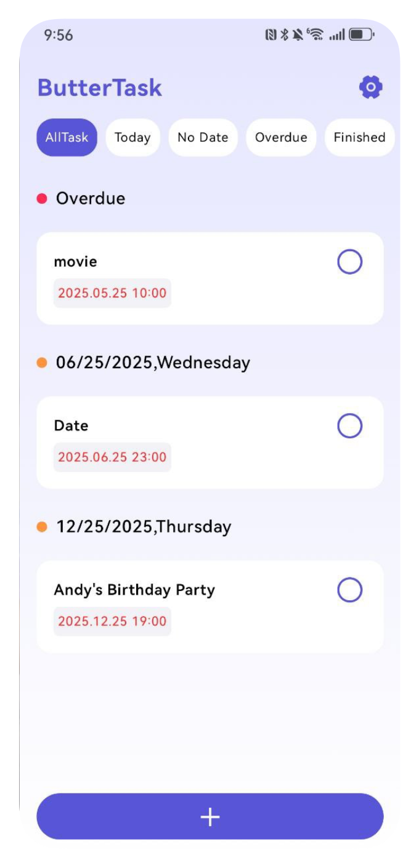This screenshot has height=868, width=419.
Task: Mark the movie task as complete
Action: click(x=349, y=262)
